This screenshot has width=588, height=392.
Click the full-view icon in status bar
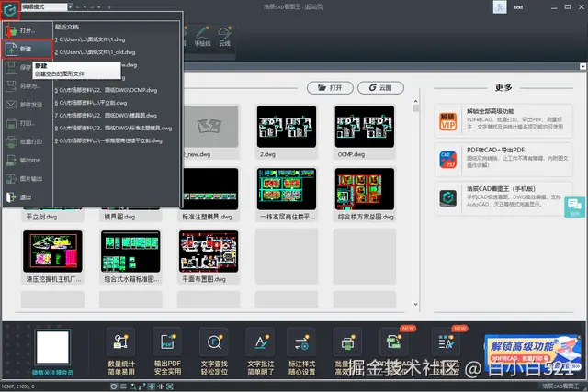click(x=169, y=386)
